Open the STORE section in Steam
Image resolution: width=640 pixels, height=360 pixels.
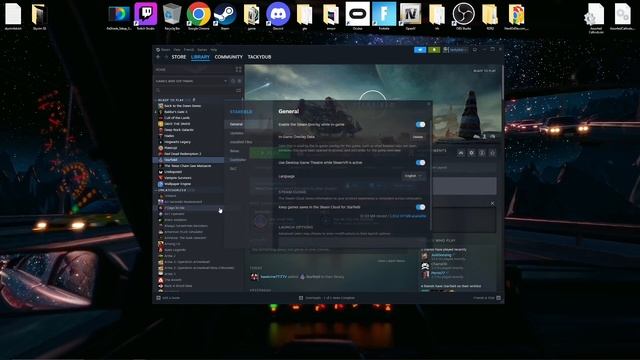click(x=179, y=57)
